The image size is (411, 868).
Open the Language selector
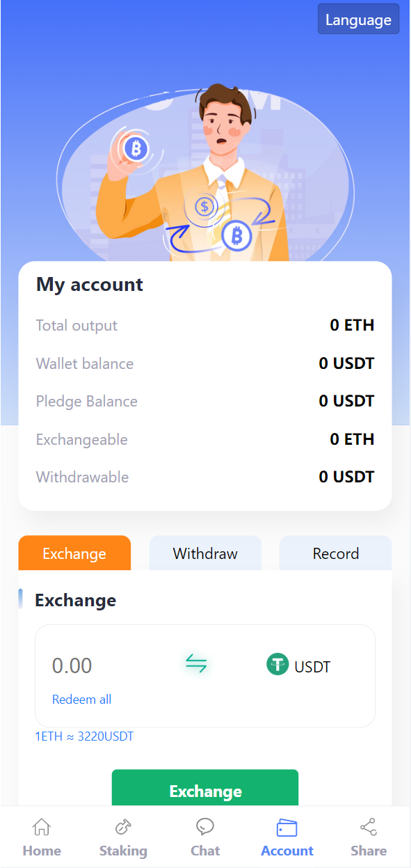click(x=358, y=19)
